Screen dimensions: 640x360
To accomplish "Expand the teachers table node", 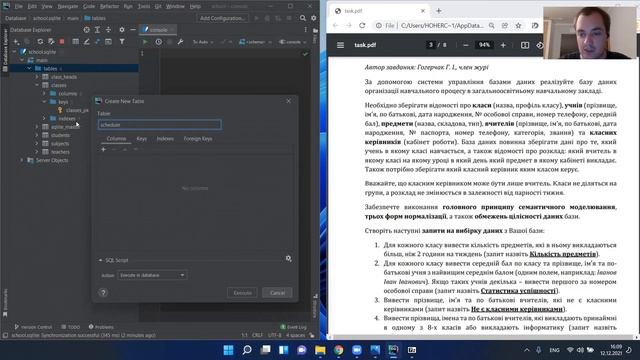I will 37,152.
